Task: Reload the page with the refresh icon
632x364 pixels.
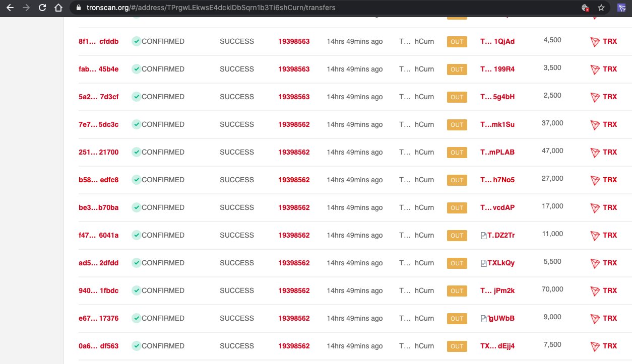Action: 42,8
